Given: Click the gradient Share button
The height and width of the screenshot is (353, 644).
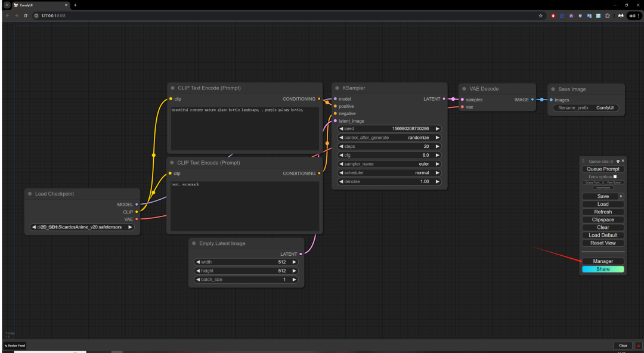Looking at the screenshot, I should [603, 269].
